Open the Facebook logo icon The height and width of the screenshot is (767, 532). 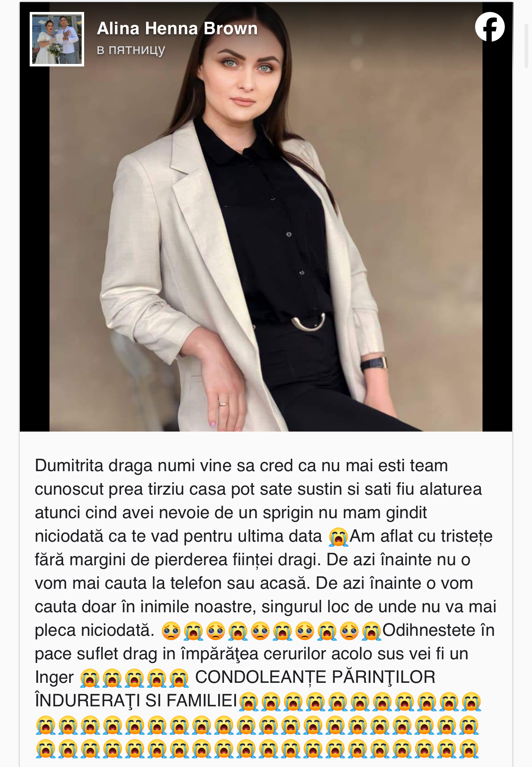point(490,27)
